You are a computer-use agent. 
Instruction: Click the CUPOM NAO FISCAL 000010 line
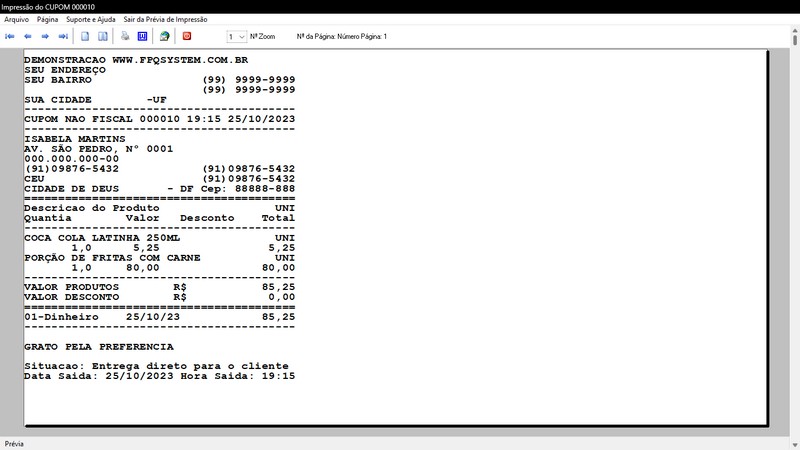pos(160,119)
